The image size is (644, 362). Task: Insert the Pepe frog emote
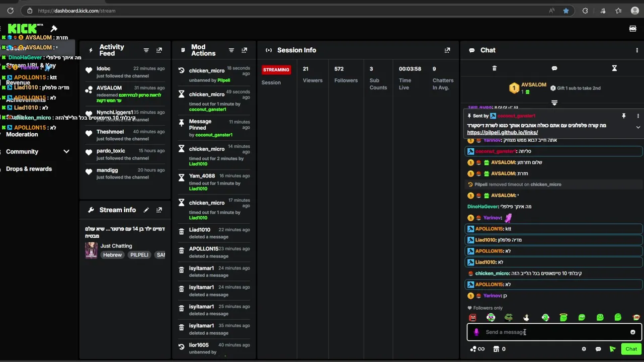pos(509,317)
